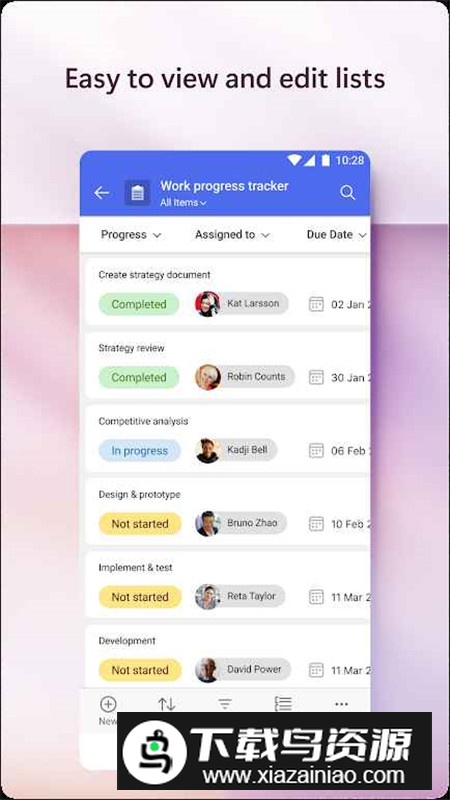Viewport: 450px width, 800px height.
Task: Expand the All Items view dropdown
Action: [x=183, y=203]
